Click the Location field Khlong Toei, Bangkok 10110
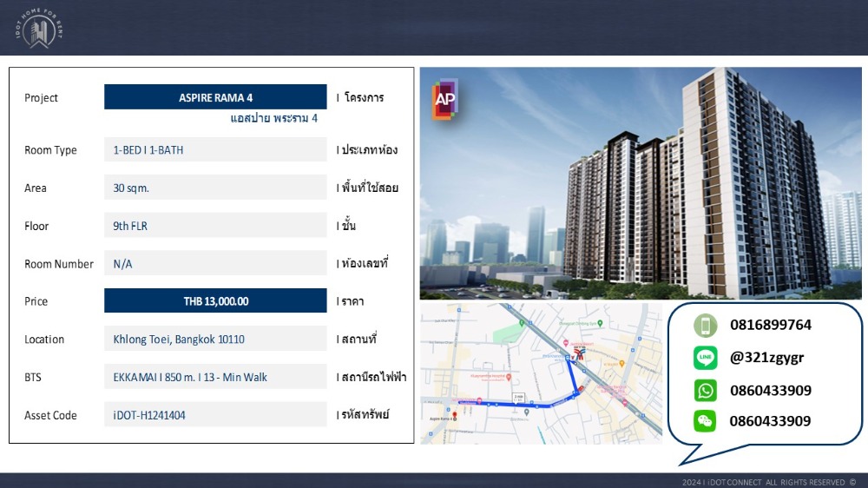The height and width of the screenshot is (488, 868). 215,339
